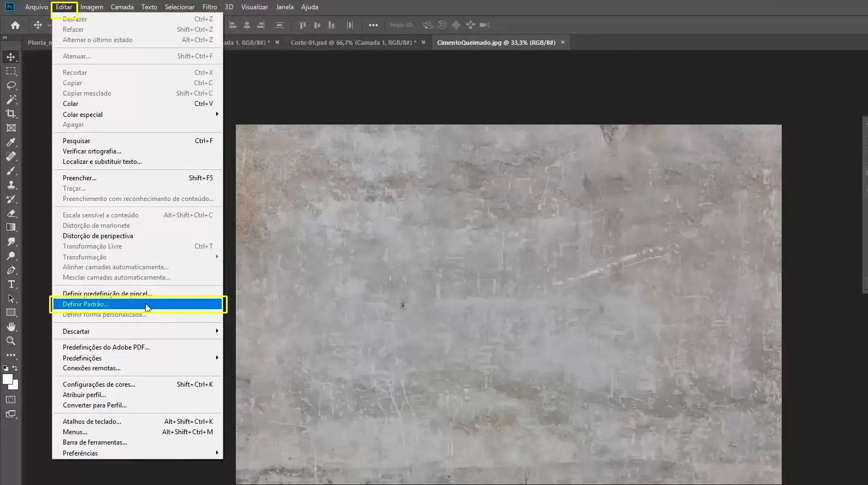Select the Horizontal Type tool
This screenshot has width=868, height=485.
(11, 285)
